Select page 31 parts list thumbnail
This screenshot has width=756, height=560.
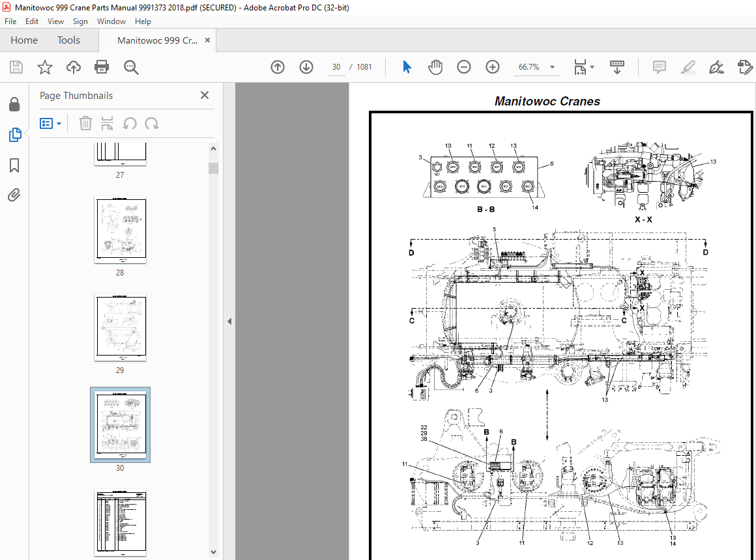pyautogui.click(x=120, y=523)
